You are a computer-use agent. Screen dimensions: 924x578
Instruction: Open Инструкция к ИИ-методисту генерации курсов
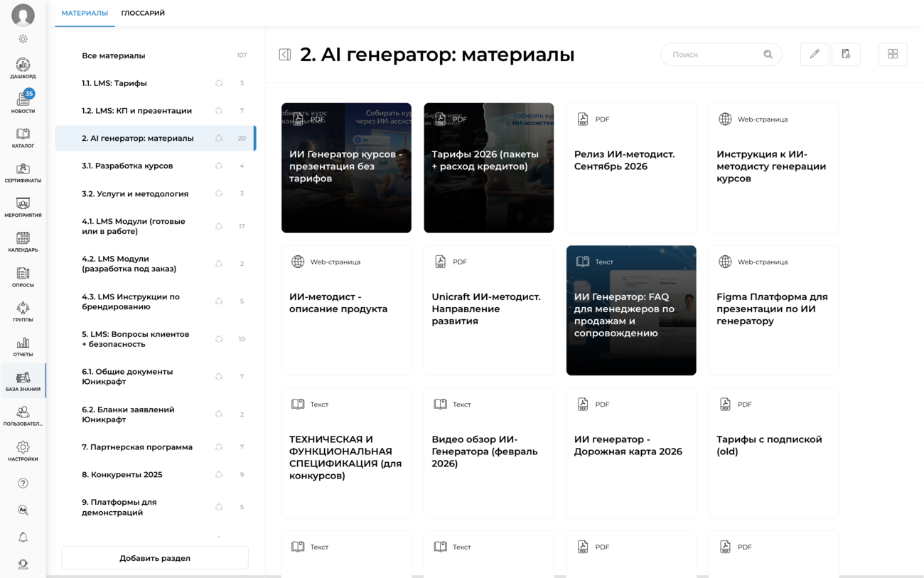tap(773, 168)
